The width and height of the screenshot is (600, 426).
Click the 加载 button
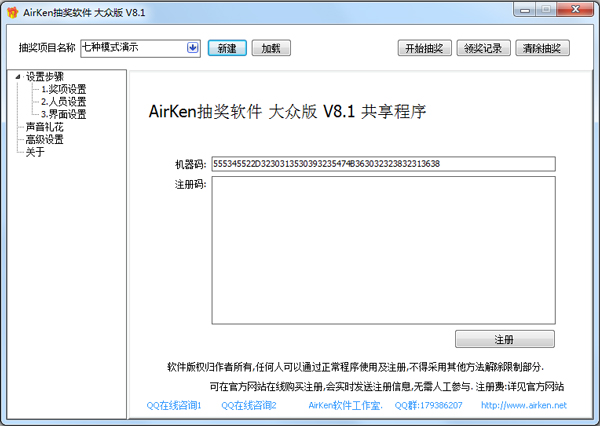point(271,48)
